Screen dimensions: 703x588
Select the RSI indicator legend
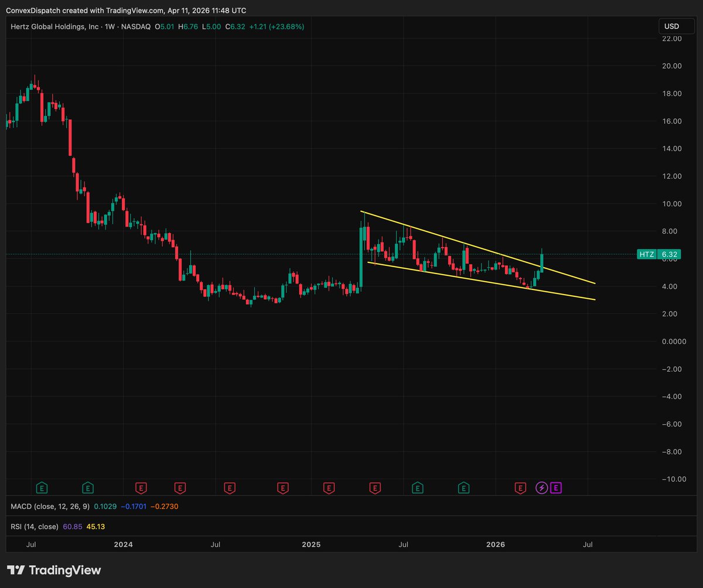58,527
